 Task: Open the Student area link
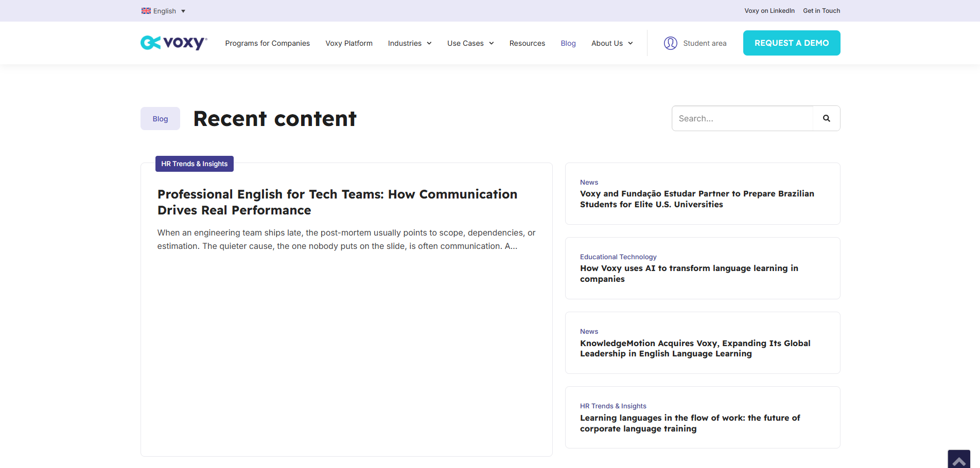point(705,43)
